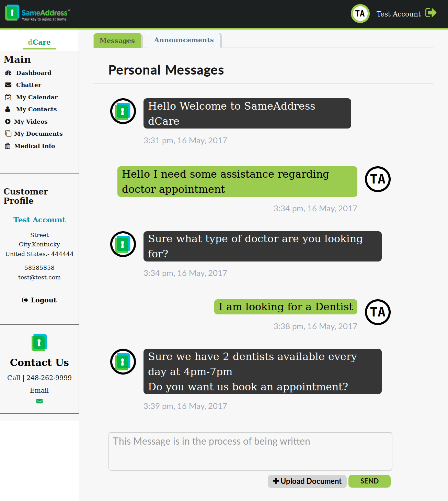Click the Chatter envelope icon
The width and height of the screenshot is (448, 501).
tap(8, 85)
